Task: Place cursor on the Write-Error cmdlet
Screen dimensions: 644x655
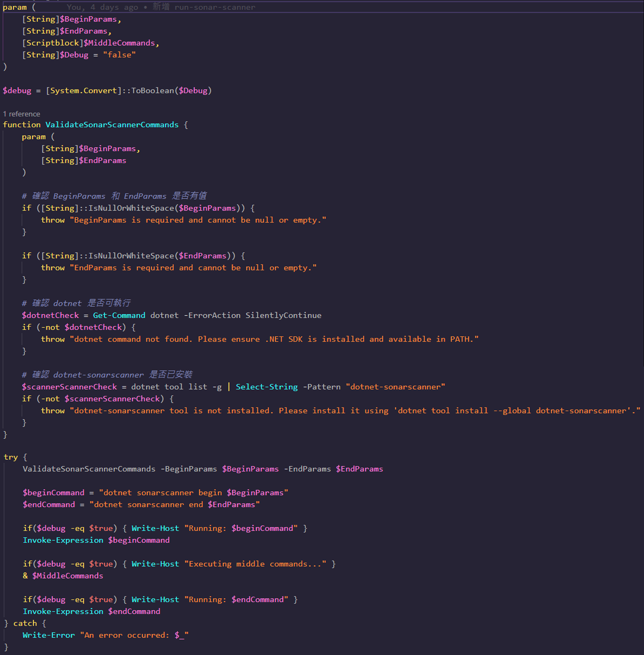Action: click(49, 635)
